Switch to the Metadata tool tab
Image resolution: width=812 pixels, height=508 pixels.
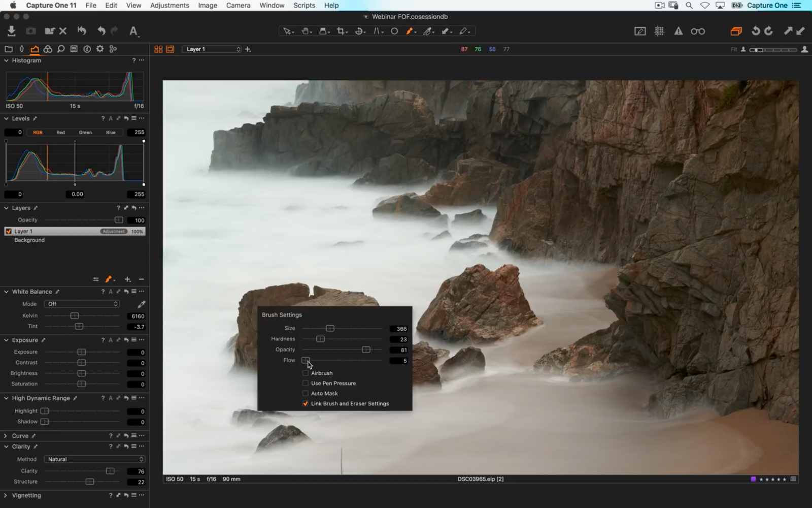[74, 49]
